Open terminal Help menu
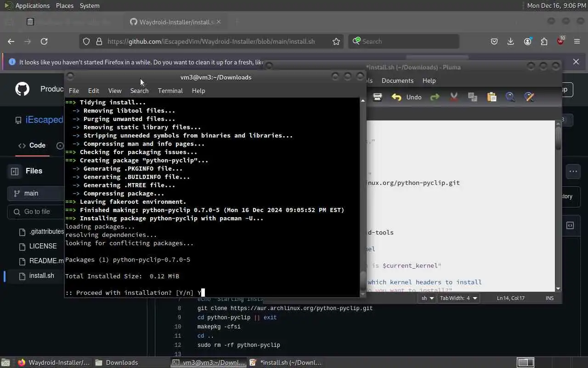 coord(198,91)
